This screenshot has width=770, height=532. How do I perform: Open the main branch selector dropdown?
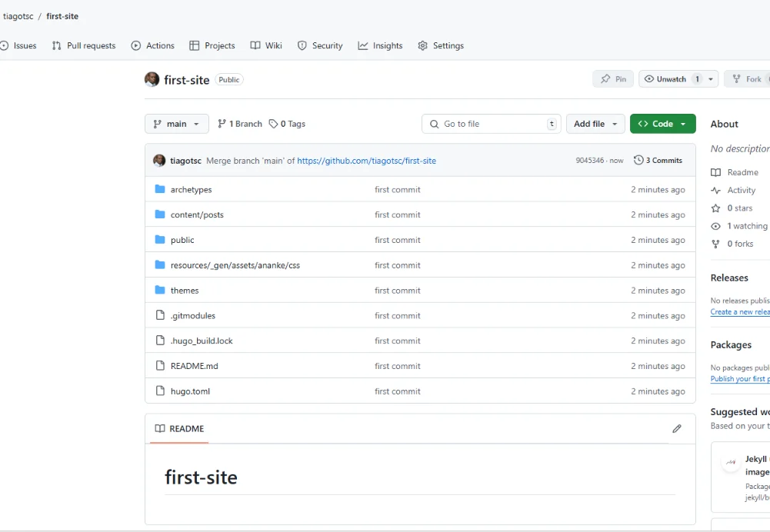point(176,123)
